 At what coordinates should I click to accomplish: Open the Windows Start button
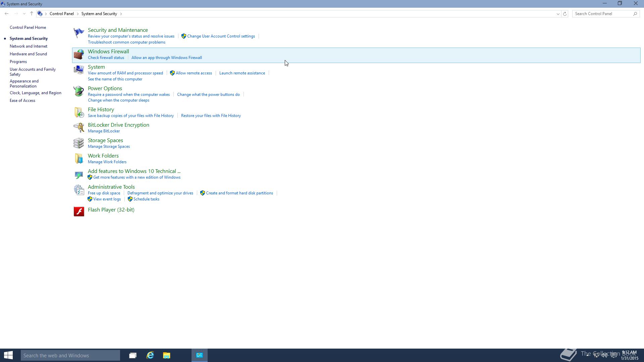pyautogui.click(x=8, y=355)
